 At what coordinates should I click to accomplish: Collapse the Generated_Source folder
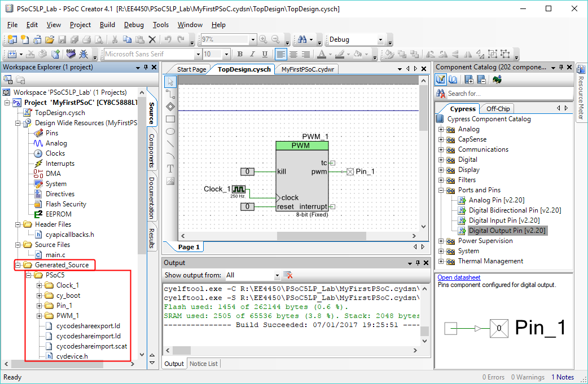[x=19, y=265]
